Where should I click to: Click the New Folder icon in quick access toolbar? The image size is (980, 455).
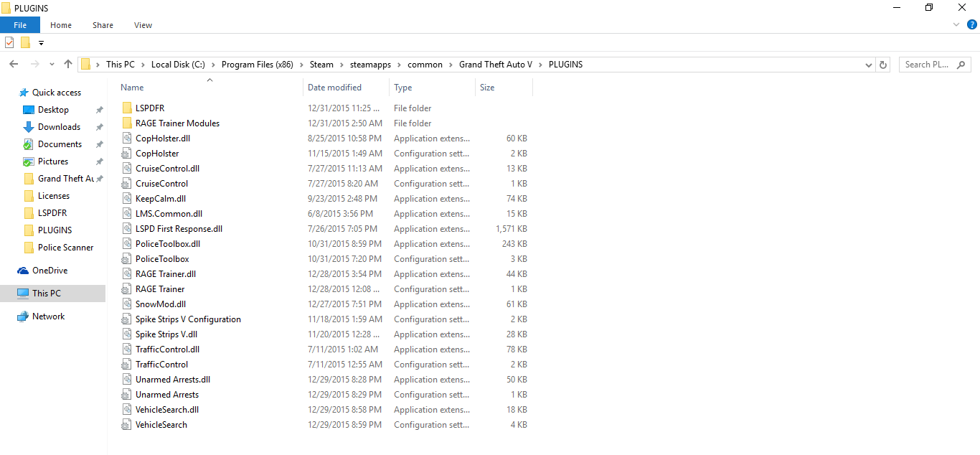click(25, 42)
